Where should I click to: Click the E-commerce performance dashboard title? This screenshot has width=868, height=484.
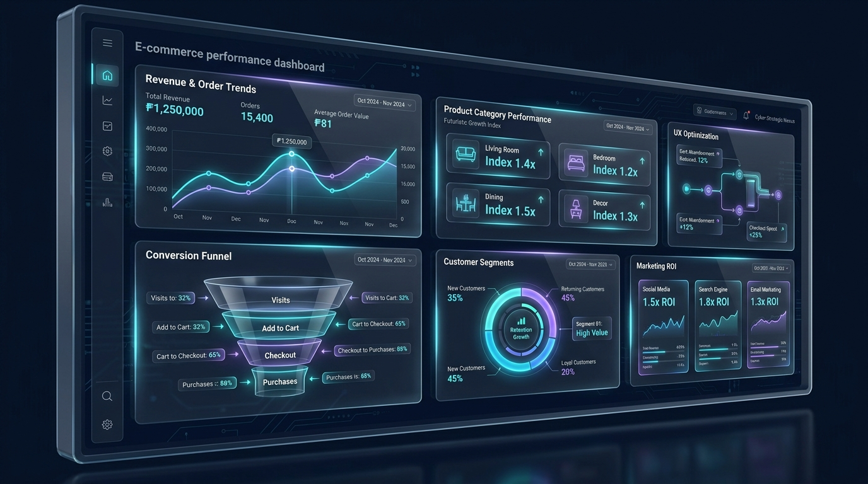click(230, 56)
